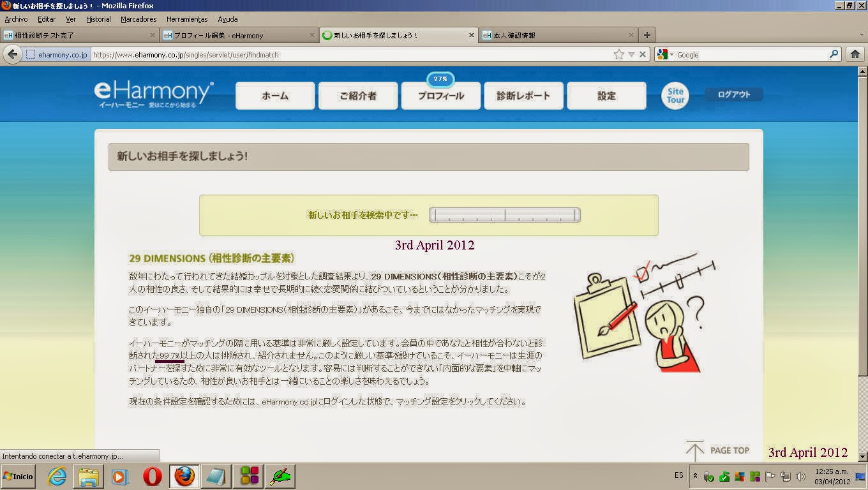Switch to the 本人確認情報 tab

tap(558, 35)
